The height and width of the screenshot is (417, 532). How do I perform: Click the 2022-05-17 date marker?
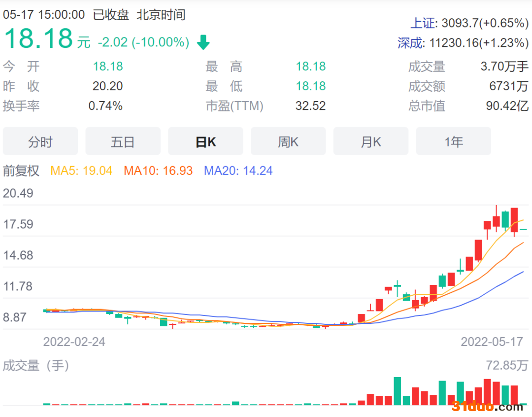click(x=491, y=342)
